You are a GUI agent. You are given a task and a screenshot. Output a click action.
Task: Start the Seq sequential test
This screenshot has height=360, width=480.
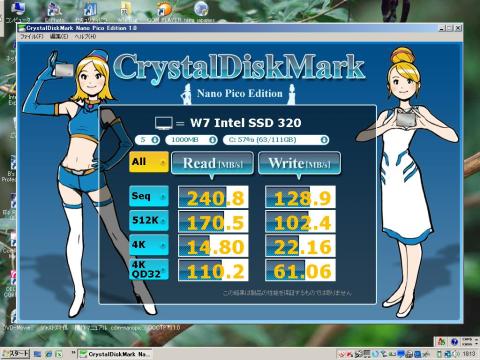[149, 196]
